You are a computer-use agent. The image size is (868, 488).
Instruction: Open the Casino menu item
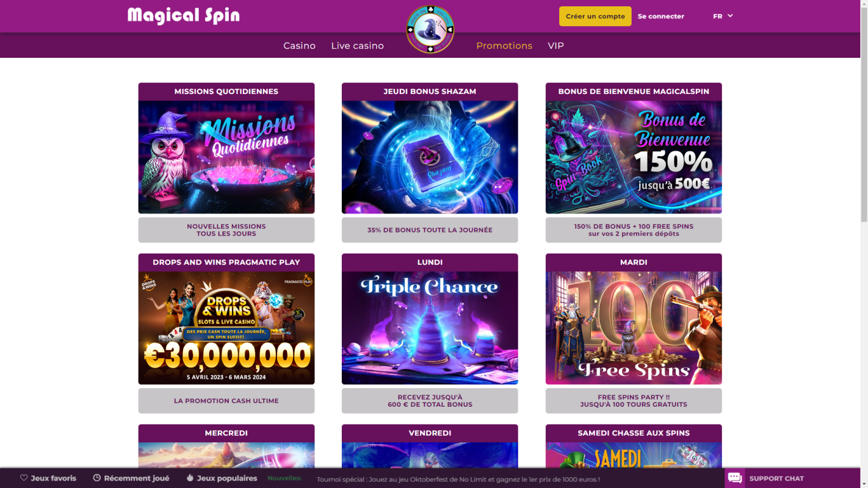[x=299, y=46]
